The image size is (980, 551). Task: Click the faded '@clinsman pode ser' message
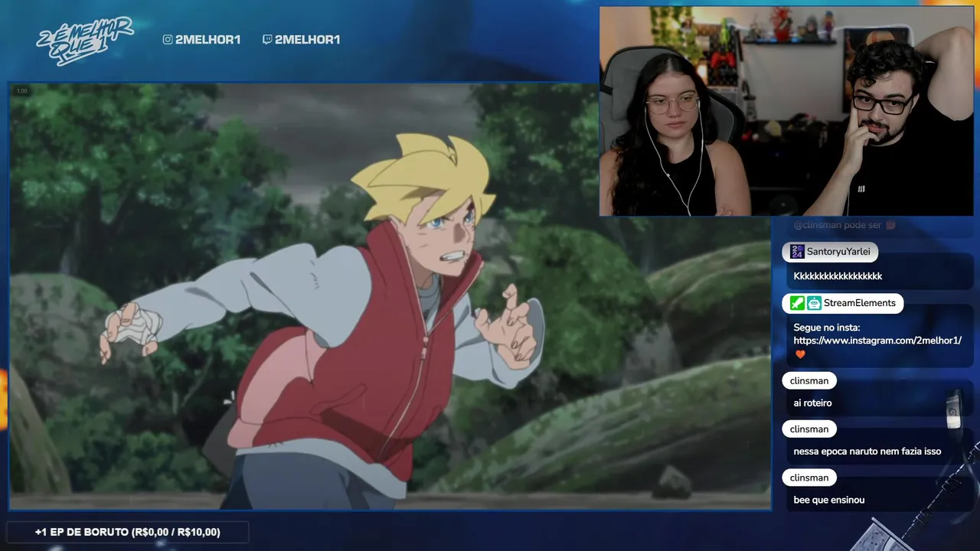pyautogui.click(x=844, y=225)
